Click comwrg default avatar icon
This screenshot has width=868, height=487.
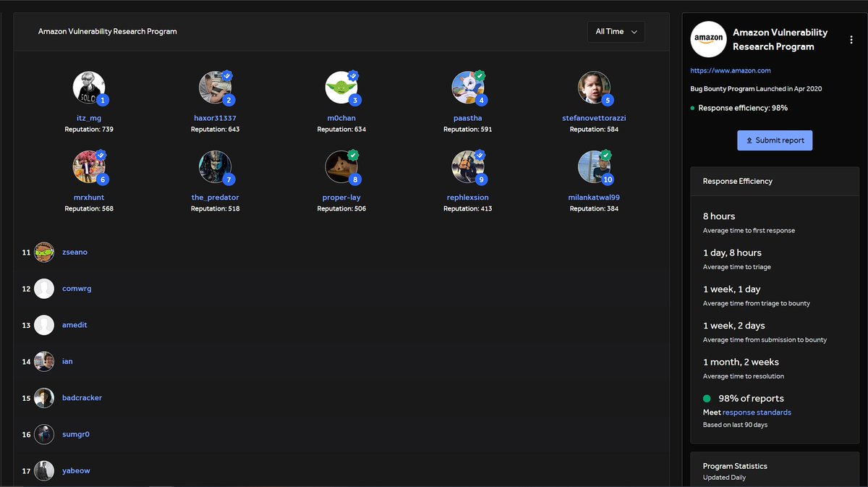(x=44, y=289)
